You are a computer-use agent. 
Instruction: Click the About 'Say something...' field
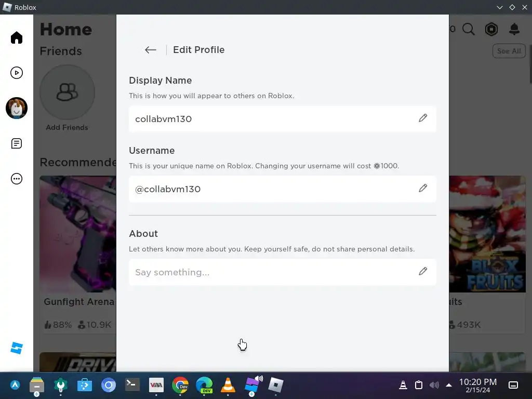click(x=282, y=272)
